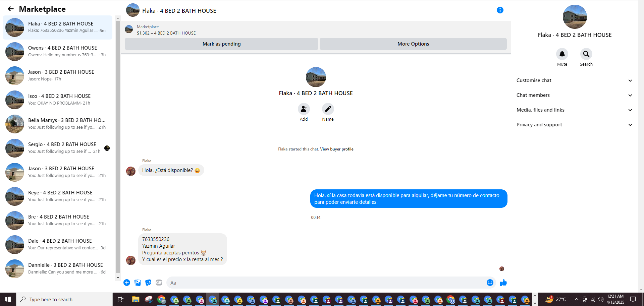Screen dimensions: 644x306
Task: Expand Media, files and links section
Action: [x=574, y=110]
